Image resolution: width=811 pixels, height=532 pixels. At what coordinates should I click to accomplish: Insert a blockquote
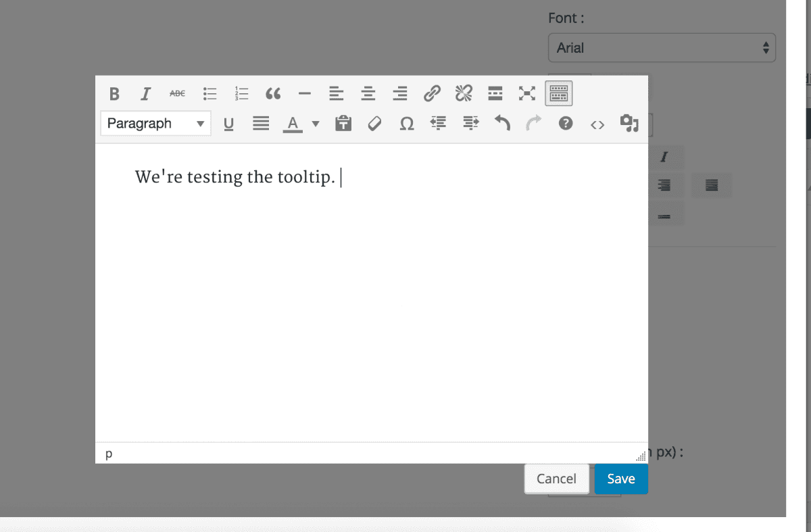(x=273, y=93)
